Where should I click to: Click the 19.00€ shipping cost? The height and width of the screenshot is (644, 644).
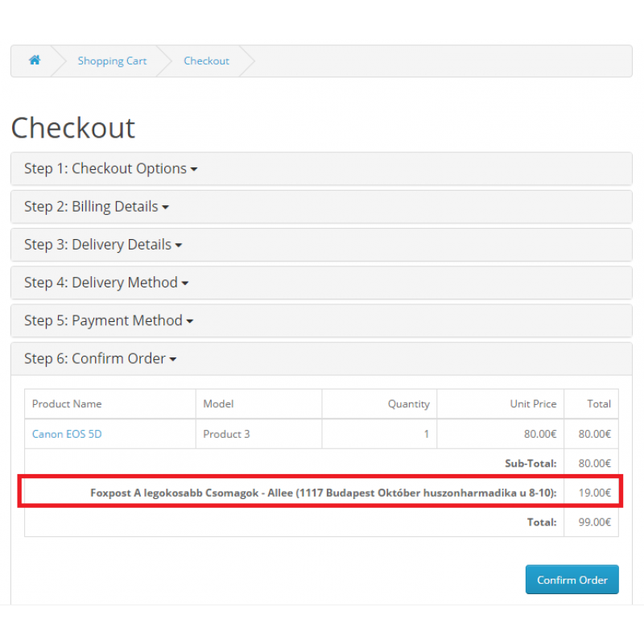pyautogui.click(x=594, y=493)
